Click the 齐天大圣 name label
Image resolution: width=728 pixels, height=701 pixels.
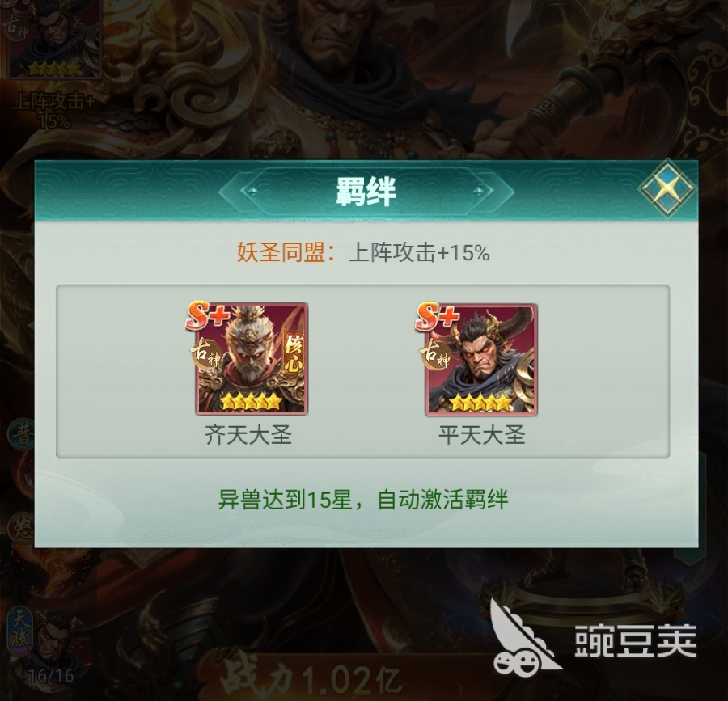point(248,435)
